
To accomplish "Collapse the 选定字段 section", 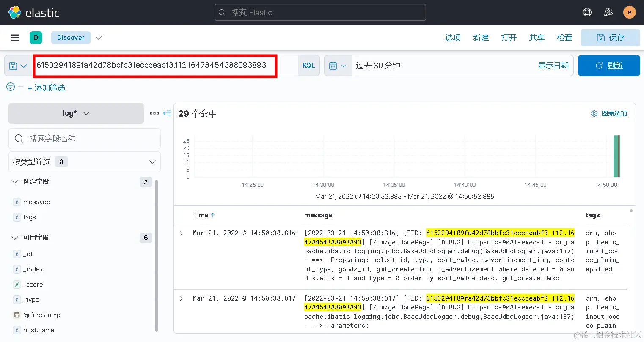I will 15,182.
